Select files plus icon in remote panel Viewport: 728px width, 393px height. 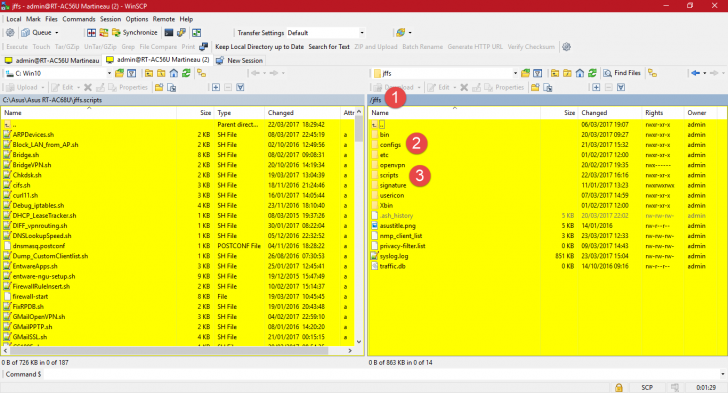(596, 87)
